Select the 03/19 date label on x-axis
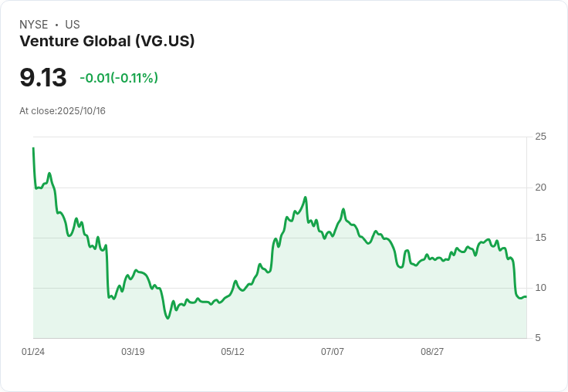 coord(133,352)
